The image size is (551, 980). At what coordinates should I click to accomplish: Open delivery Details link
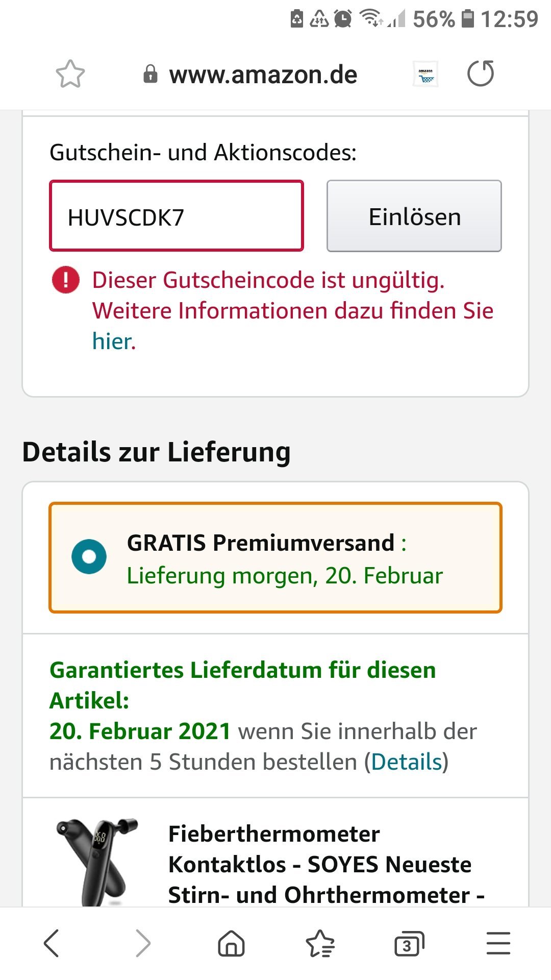coord(406,762)
